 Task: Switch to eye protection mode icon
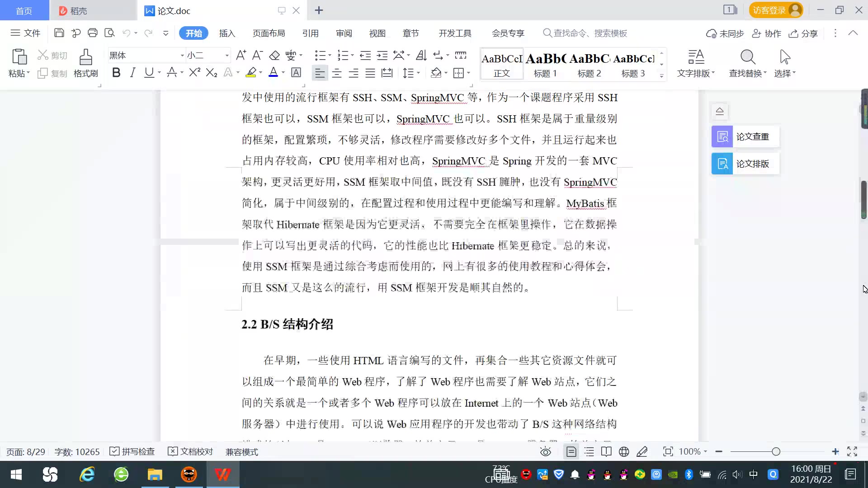[546, 452]
